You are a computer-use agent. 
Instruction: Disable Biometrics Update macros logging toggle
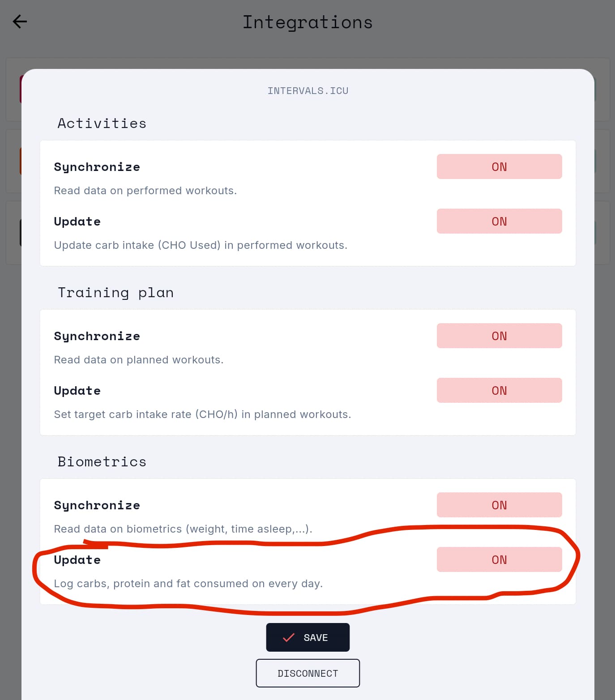[499, 559]
